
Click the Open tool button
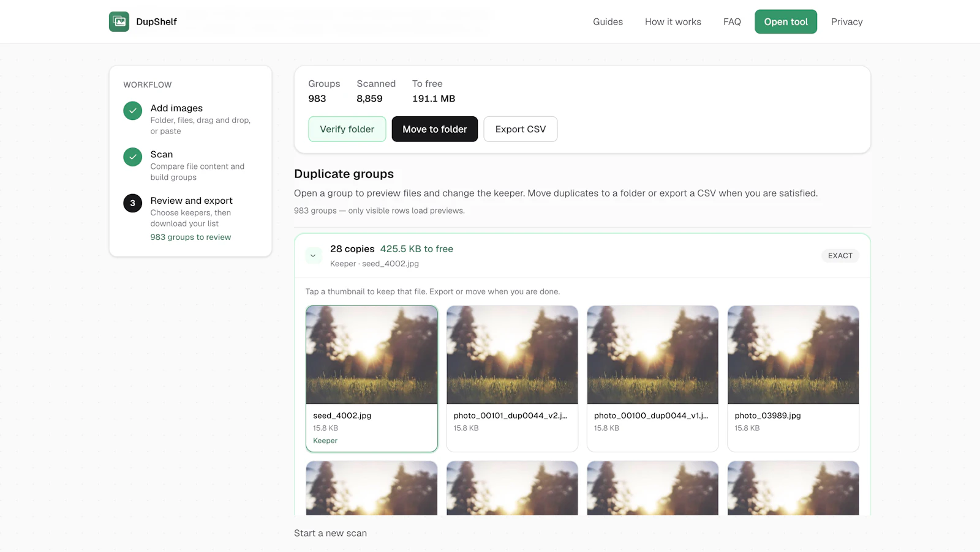(x=786, y=22)
